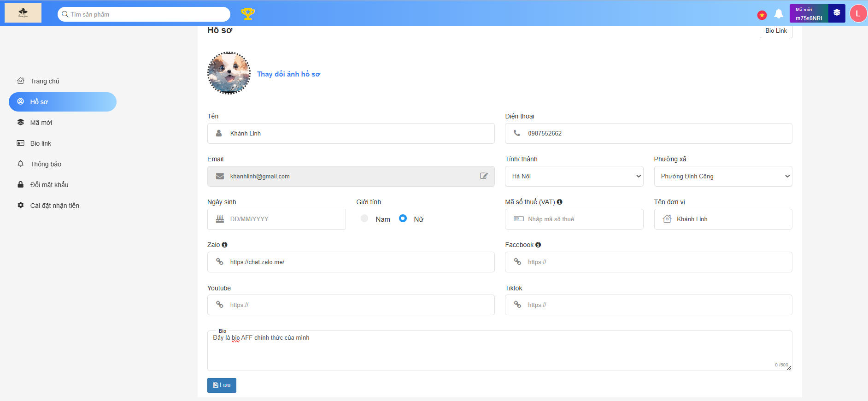Click the phone icon in Điện thoại field
This screenshot has height=401, width=868.
point(517,133)
